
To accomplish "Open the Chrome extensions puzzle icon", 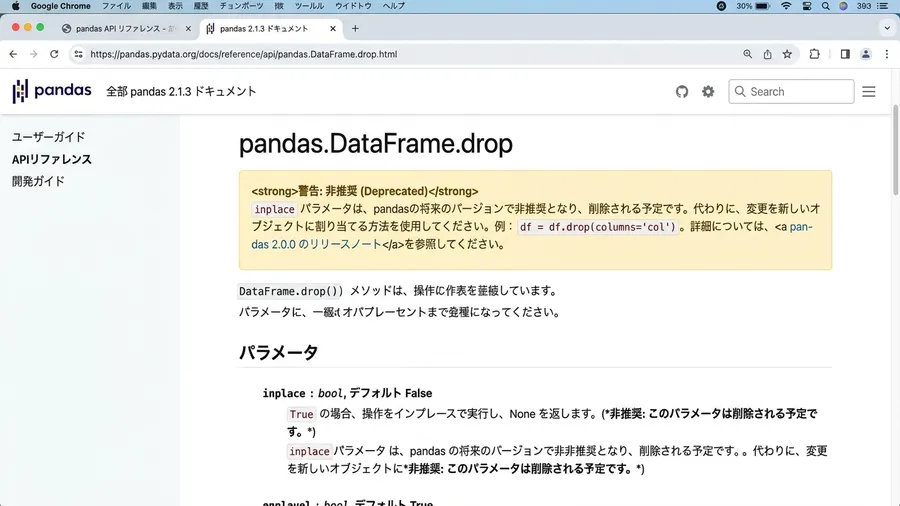I will [814, 54].
